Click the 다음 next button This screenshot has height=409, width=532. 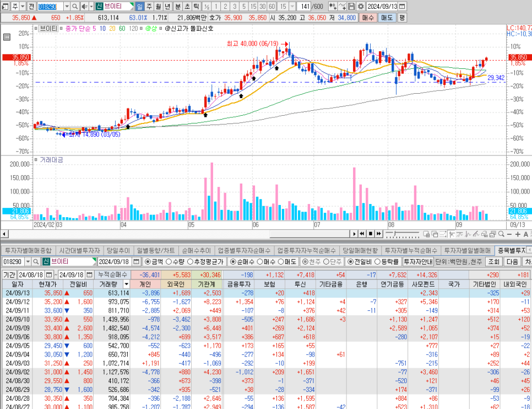tap(512, 262)
